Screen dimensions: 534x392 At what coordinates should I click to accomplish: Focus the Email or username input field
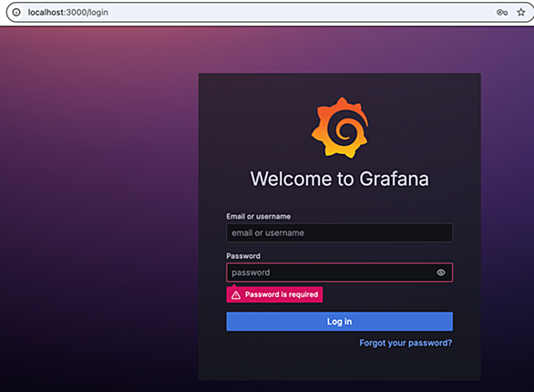pyautogui.click(x=340, y=233)
